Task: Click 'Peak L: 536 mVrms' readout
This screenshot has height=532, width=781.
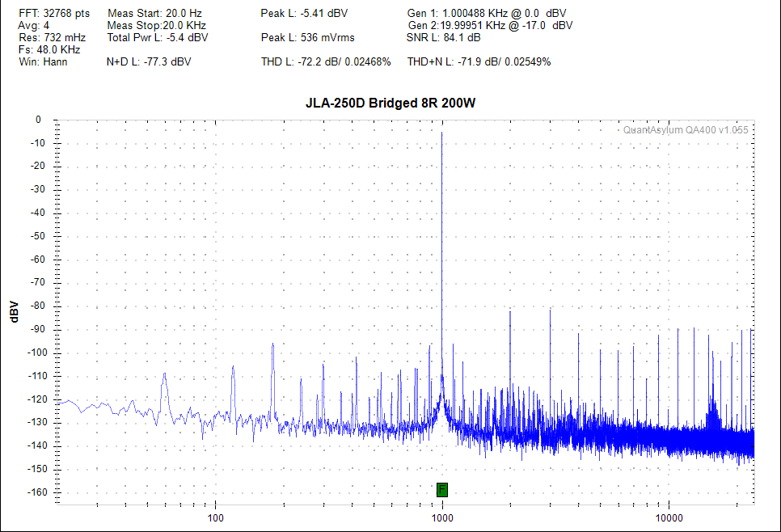Action: click(308, 37)
